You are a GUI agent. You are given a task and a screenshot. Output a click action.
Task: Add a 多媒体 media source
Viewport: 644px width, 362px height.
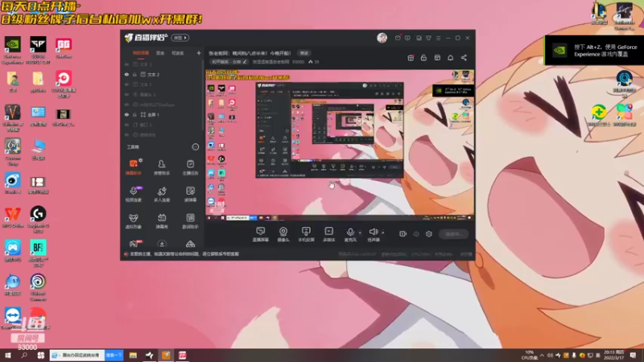coord(329,234)
